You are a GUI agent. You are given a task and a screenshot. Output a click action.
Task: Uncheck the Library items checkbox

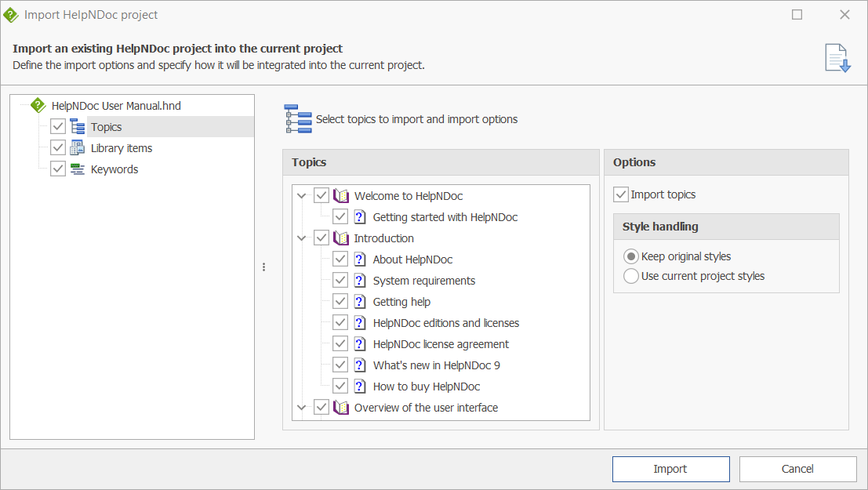58,147
